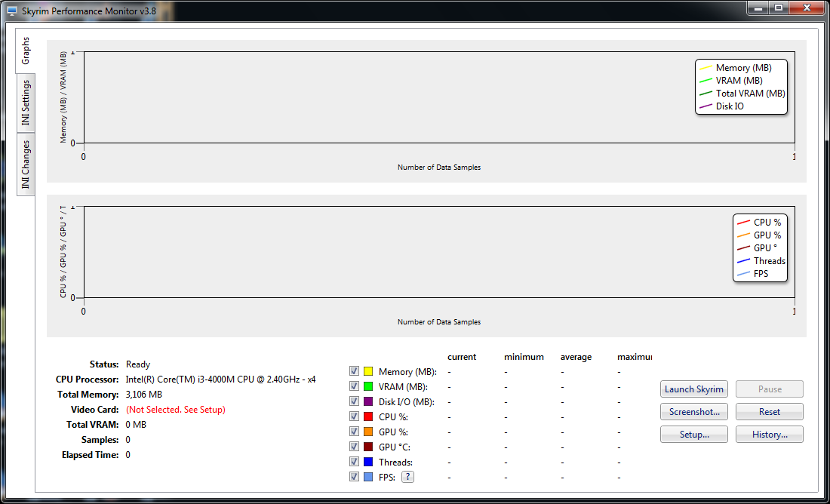Image resolution: width=830 pixels, height=504 pixels.
Task: Toggle the FPS checkbox
Action: point(354,477)
